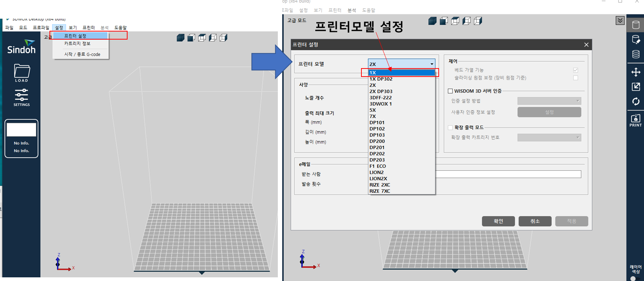
Task: Open the 프린터 모델 combo box showing 2X
Action: click(x=401, y=64)
